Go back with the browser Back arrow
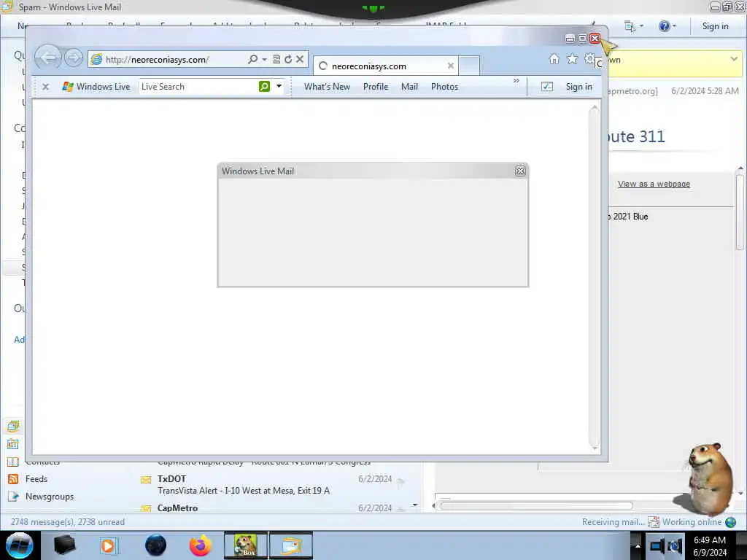This screenshot has width=747, height=560. click(48, 58)
